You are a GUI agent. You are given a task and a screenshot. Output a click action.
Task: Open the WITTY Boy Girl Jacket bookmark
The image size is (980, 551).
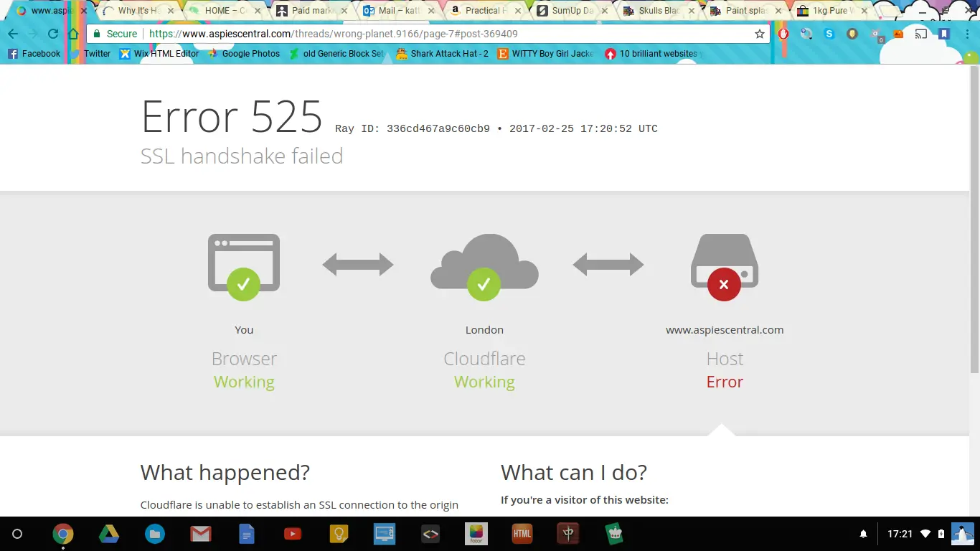click(546, 54)
